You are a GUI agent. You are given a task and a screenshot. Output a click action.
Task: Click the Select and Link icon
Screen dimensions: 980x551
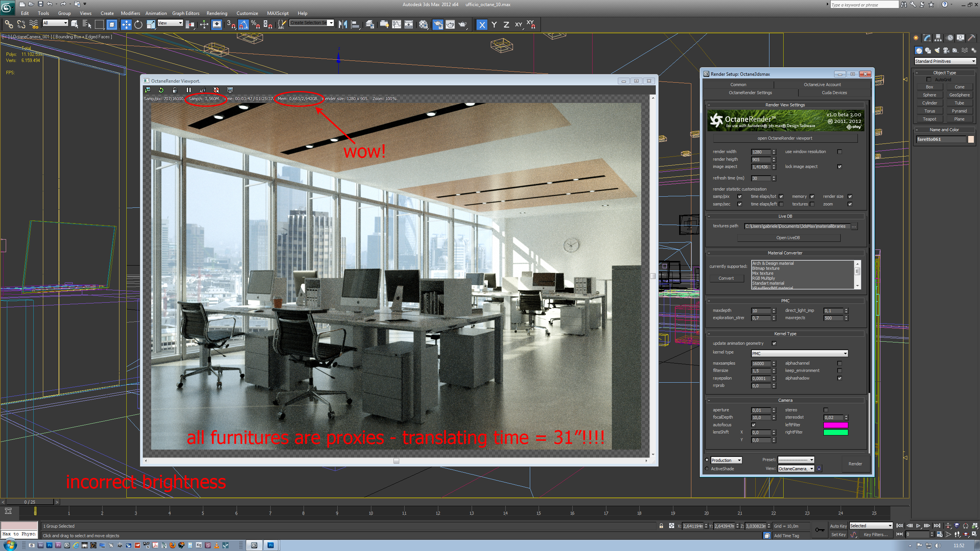(8, 25)
